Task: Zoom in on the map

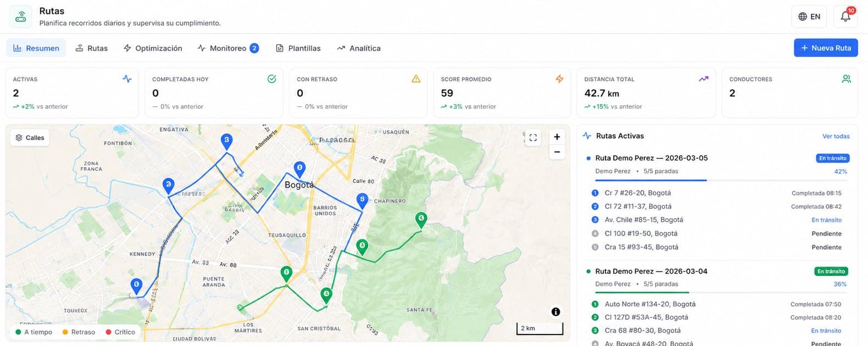Action: [x=557, y=137]
